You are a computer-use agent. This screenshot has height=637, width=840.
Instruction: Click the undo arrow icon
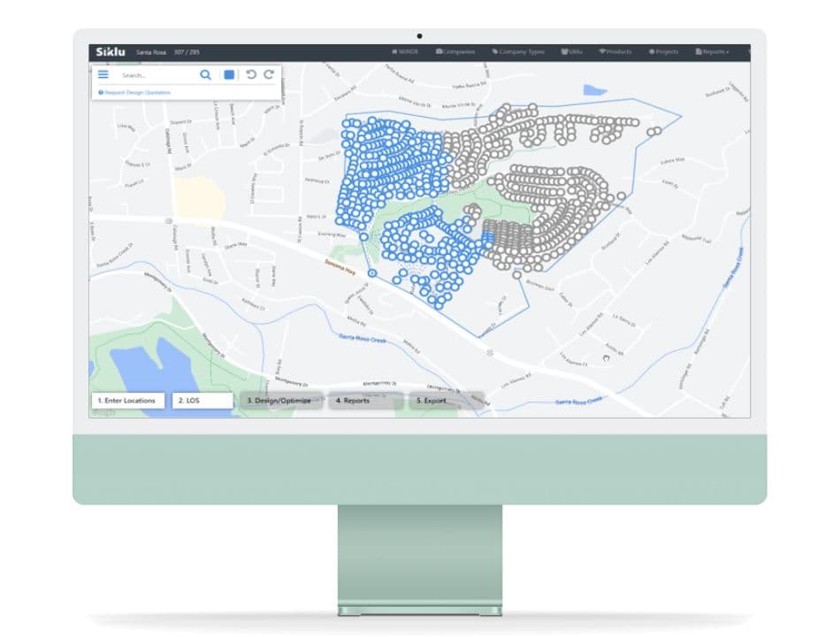251,75
